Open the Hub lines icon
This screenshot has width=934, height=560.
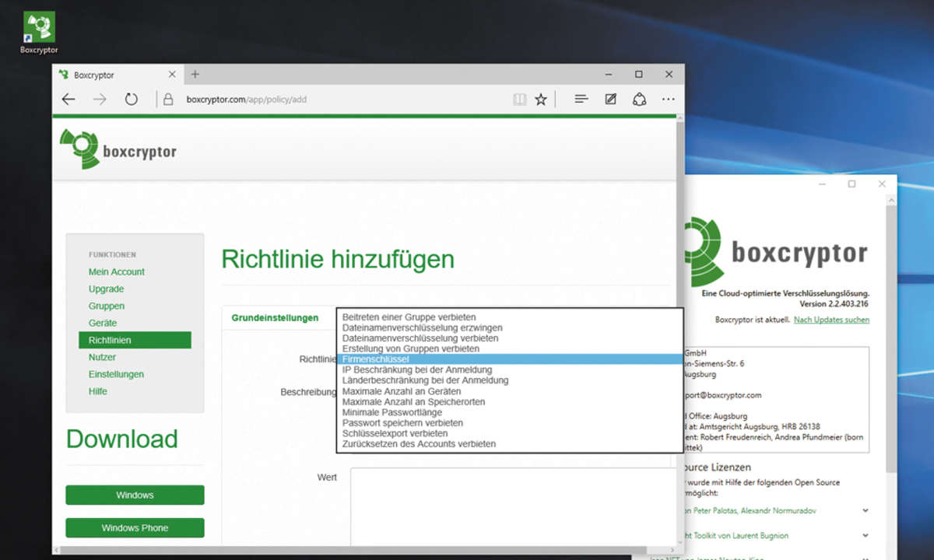coord(581,100)
